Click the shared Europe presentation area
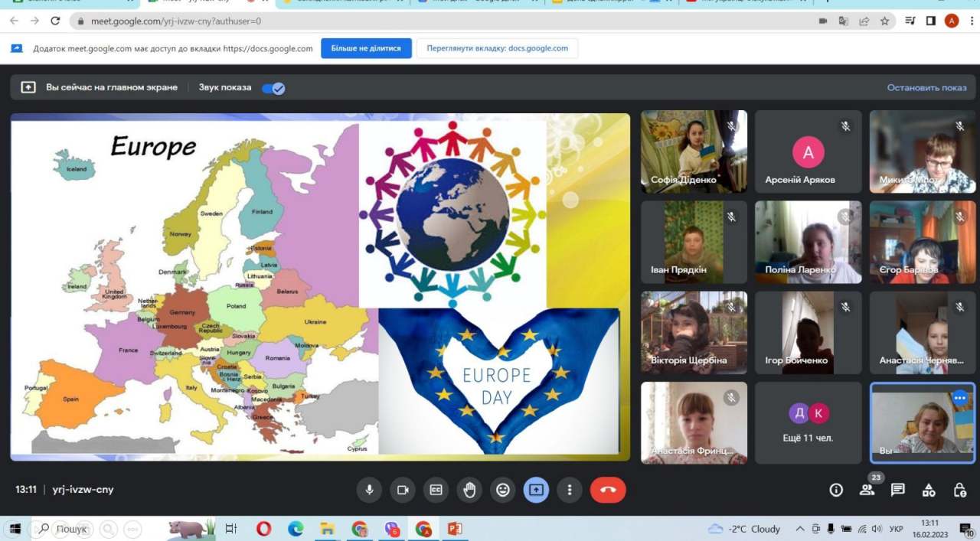 320,287
